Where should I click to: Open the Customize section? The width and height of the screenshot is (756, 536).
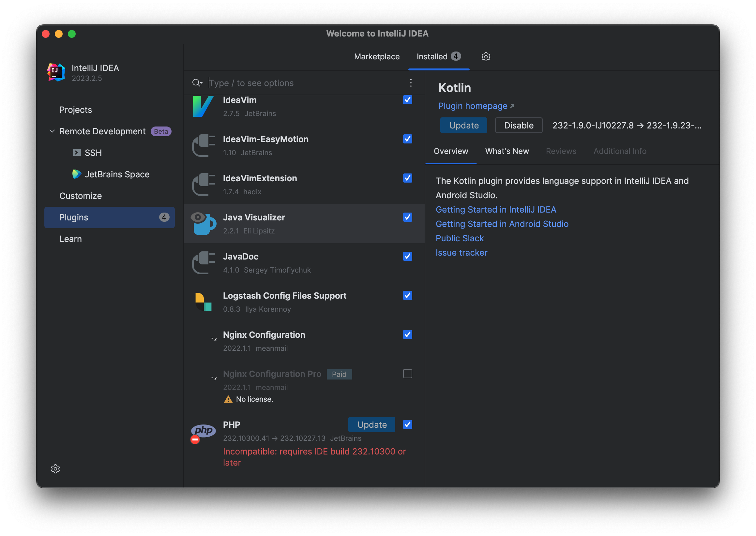(x=81, y=196)
